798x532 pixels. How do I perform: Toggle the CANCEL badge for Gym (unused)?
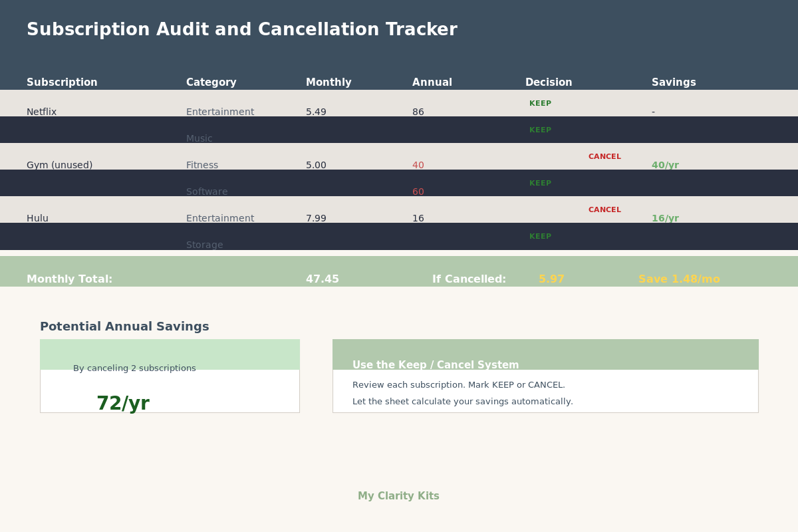point(604,157)
